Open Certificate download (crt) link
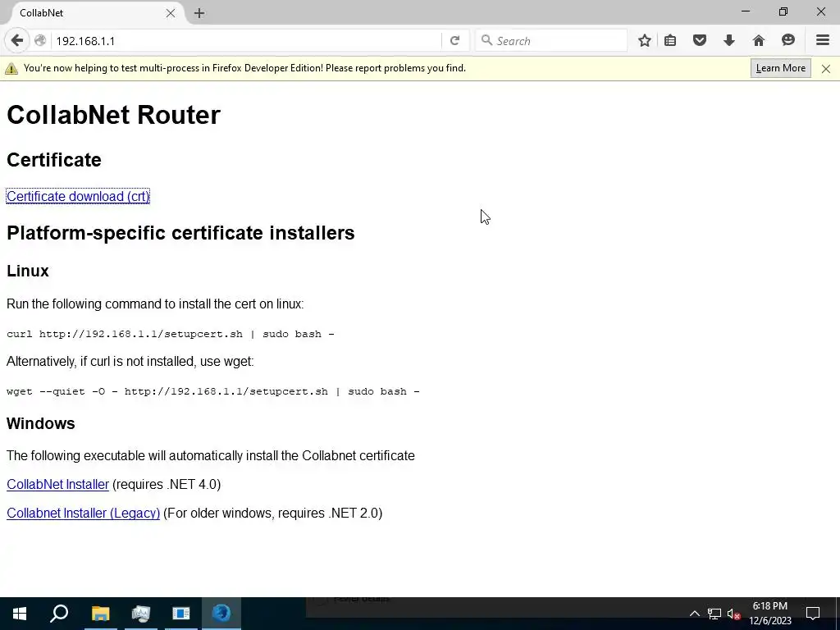Image resolution: width=840 pixels, height=630 pixels. pos(78,197)
